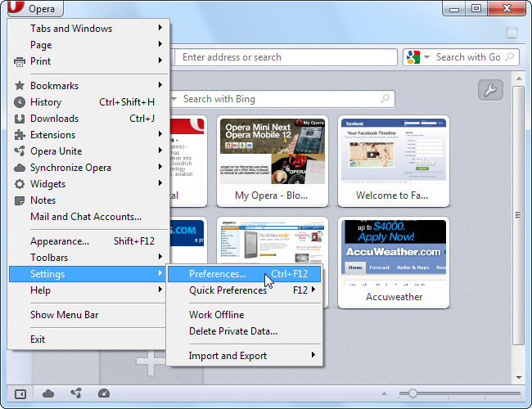Open search engine dropdown arrow next to Google
Screen dimensions: 532x409
tap(426, 57)
